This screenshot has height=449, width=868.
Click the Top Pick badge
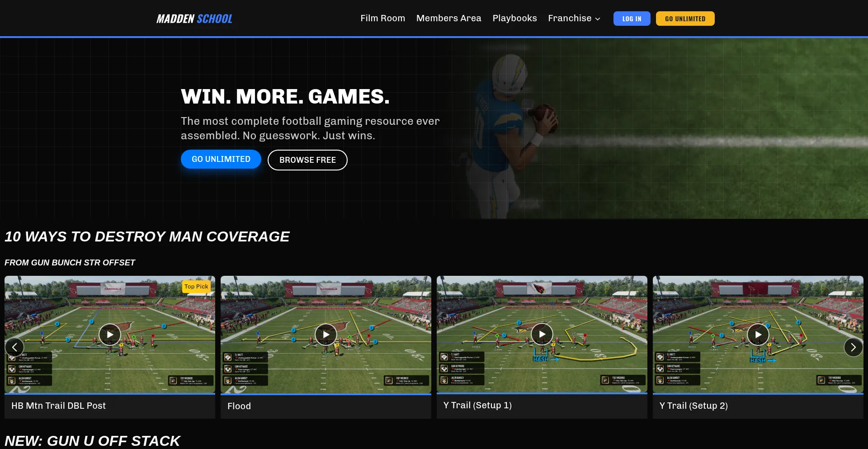196,286
